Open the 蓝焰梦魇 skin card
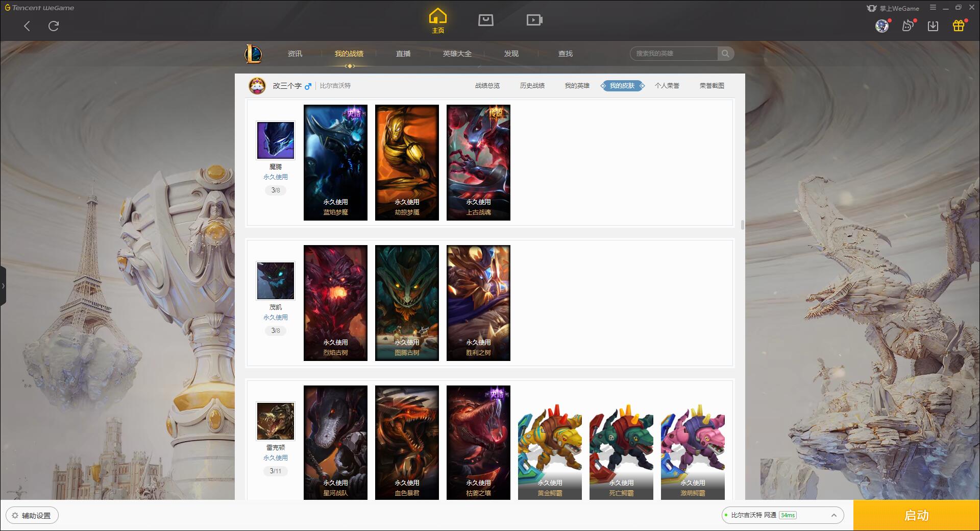 (x=335, y=163)
